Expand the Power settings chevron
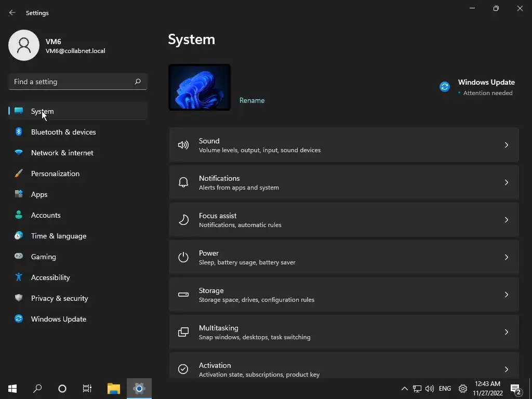Image resolution: width=532 pixels, height=399 pixels. [506, 257]
